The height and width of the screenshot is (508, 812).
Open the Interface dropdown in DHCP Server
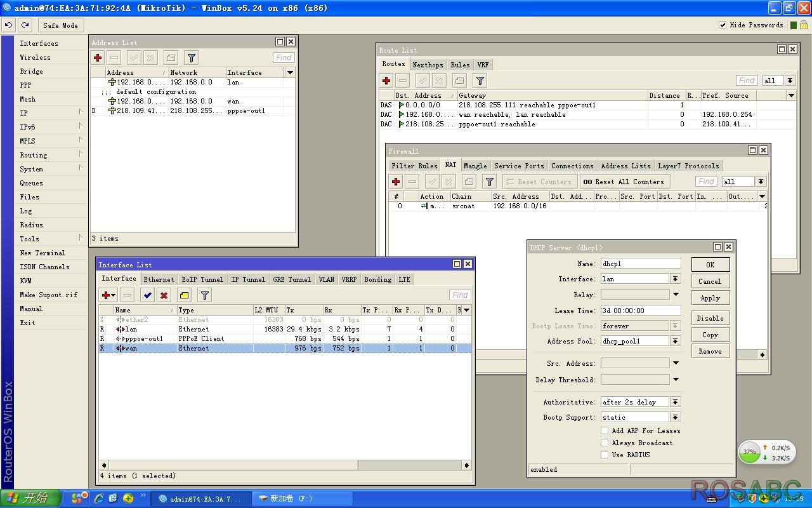pos(676,279)
